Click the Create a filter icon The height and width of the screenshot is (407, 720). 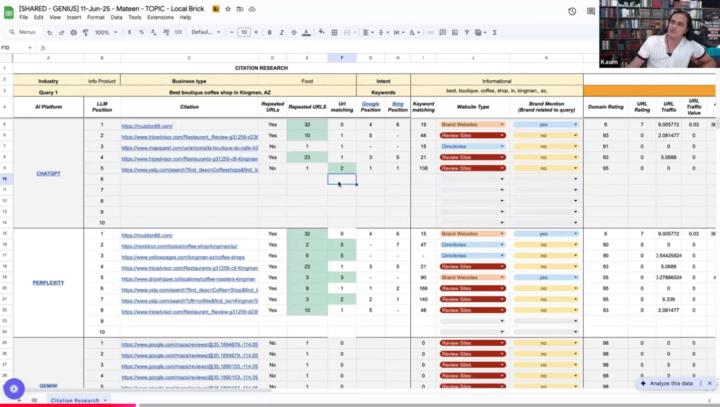[x=467, y=33]
